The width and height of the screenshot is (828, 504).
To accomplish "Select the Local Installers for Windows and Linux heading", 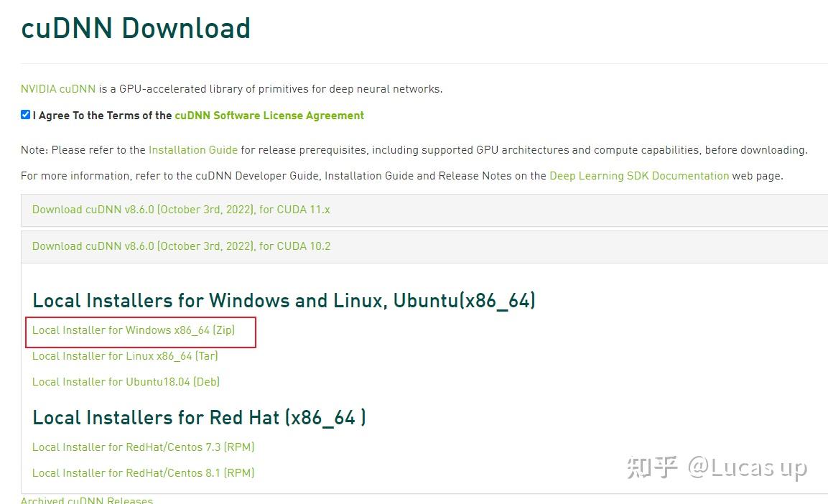I will pyautogui.click(x=284, y=300).
